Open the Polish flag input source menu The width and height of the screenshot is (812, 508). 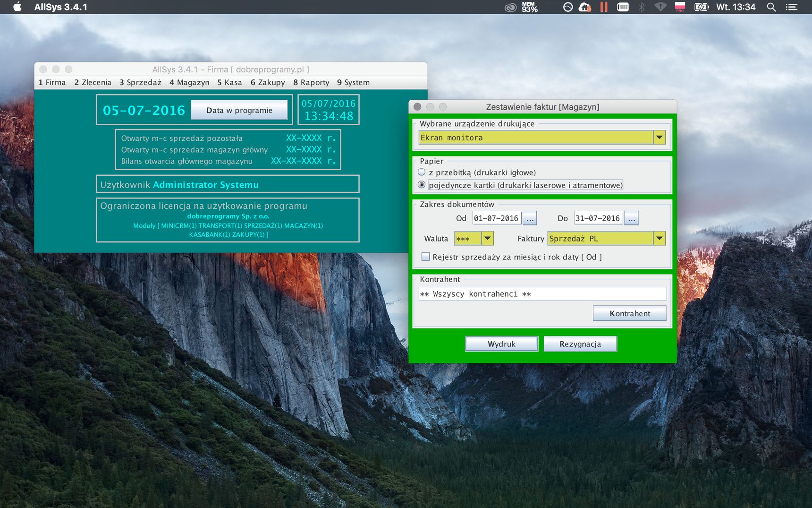(680, 7)
